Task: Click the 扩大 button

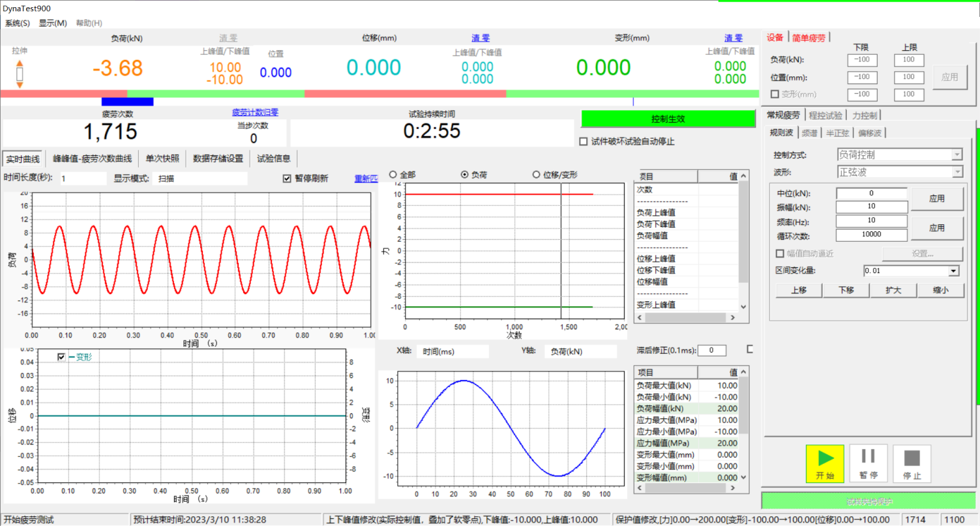Action: tap(893, 291)
